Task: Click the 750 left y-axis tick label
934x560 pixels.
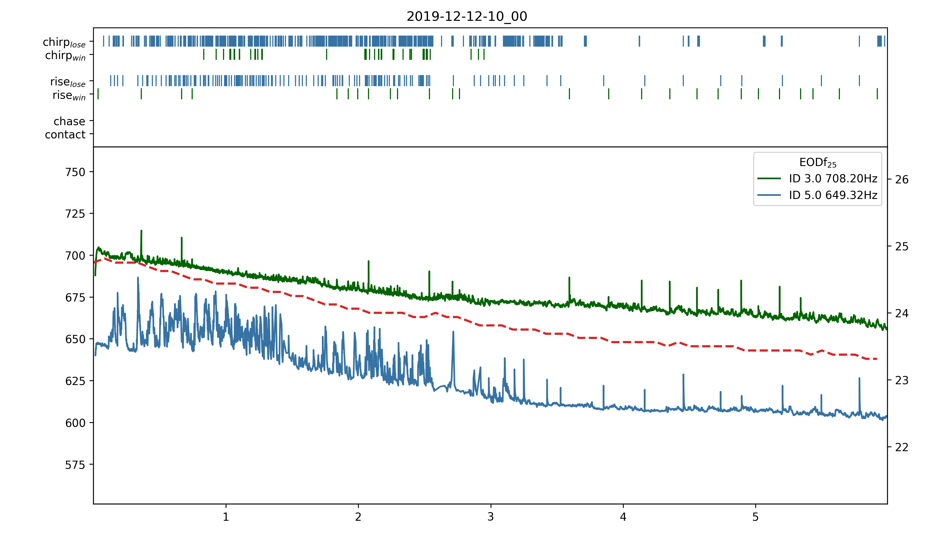Action: (75, 172)
